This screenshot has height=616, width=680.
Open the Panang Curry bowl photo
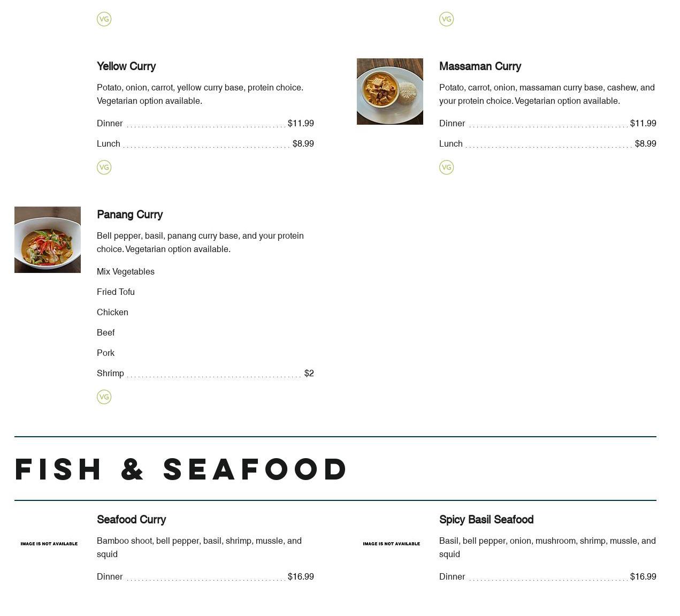pos(48,240)
